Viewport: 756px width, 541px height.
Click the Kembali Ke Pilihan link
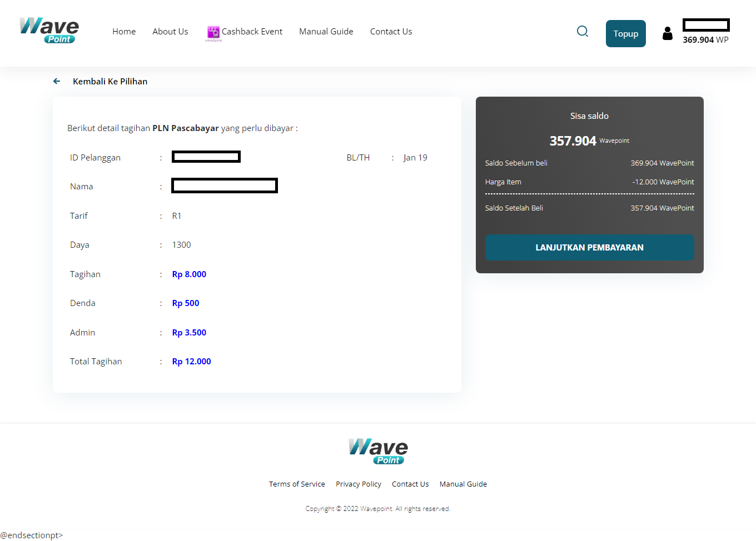pyautogui.click(x=110, y=82)
